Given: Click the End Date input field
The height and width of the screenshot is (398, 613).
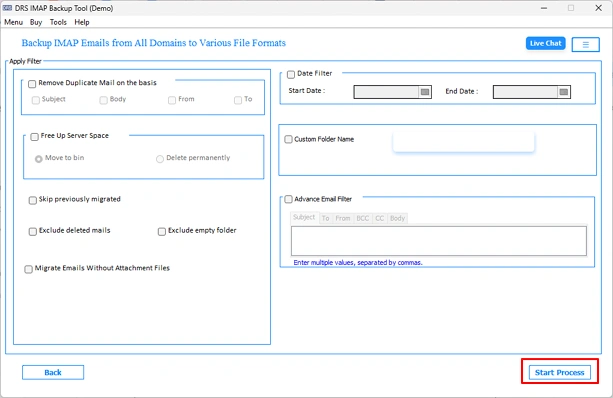Looking at the screenshot, I should click(x=525, y=92).
